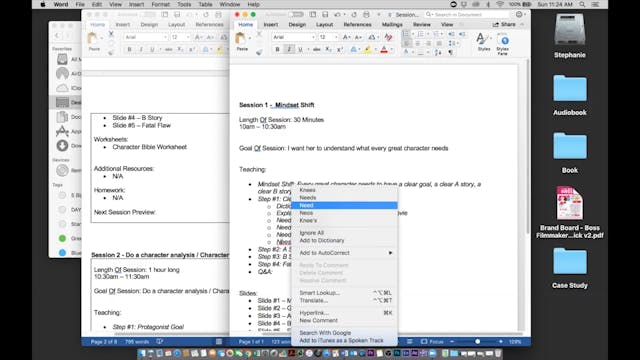Open the font color dropdown arrow
This screenshot has height=360, width=640.
[391, 49]
